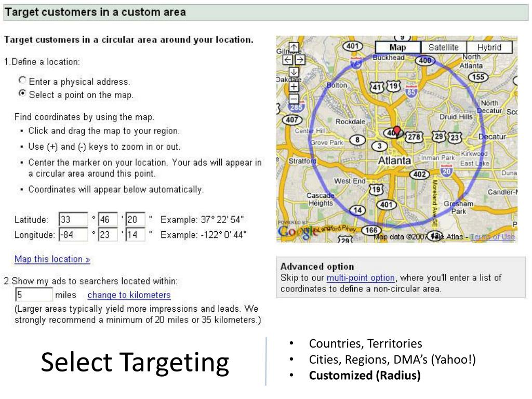Image resolution: width=532 pixels, height=399 pixels.
Task: Click 'Cities, Regions, DMA's (Yahoo!)' bullet text
Action: 392,360
